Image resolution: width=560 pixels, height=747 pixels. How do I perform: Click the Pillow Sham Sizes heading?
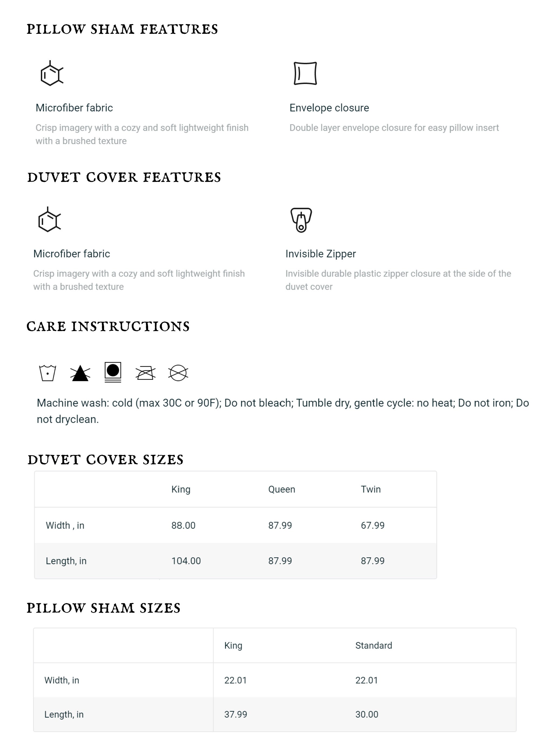click(x=104, y=608)
